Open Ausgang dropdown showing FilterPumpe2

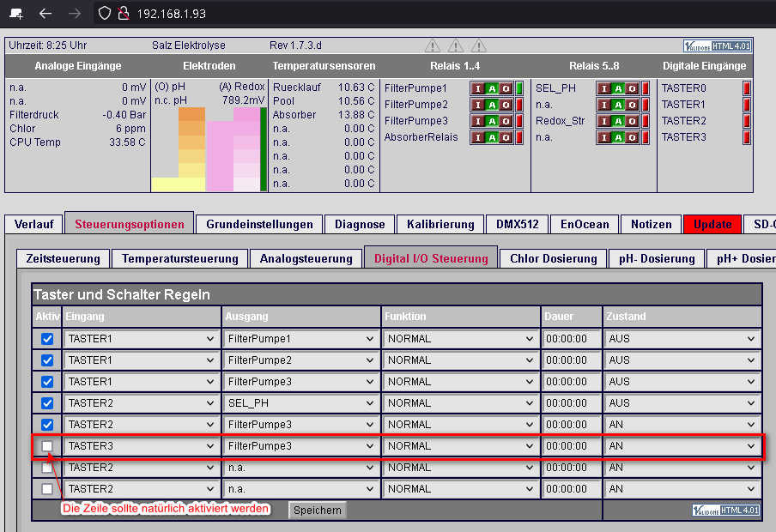[301, 360]
